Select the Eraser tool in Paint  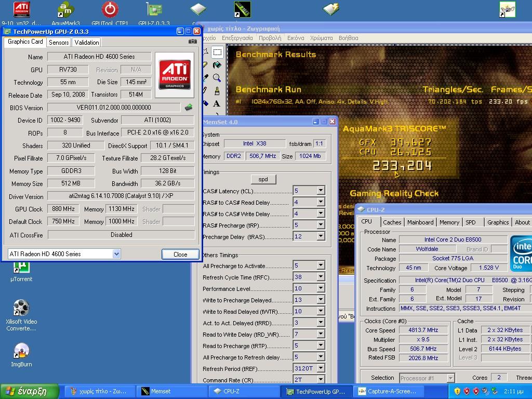(x=206, y=65)
